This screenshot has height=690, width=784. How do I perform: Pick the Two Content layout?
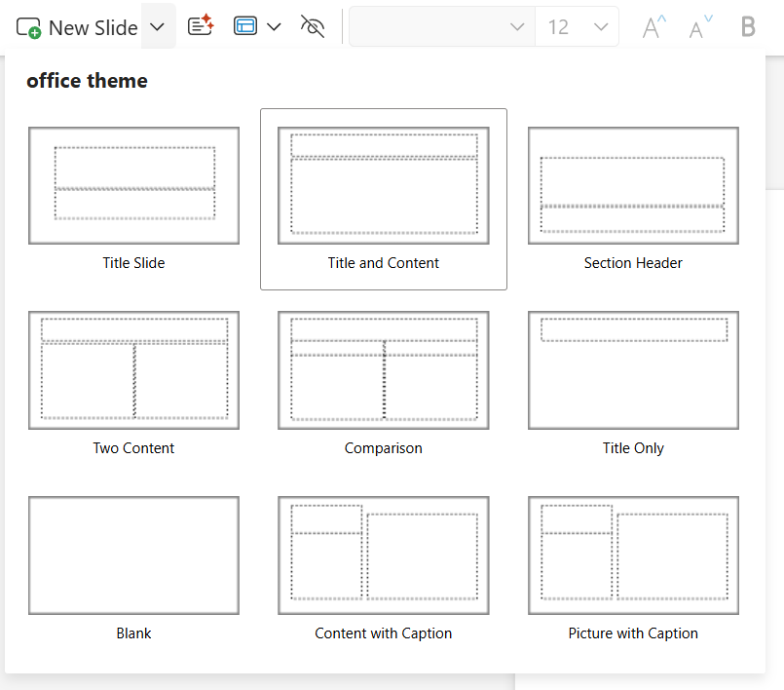tap(133, 370)
